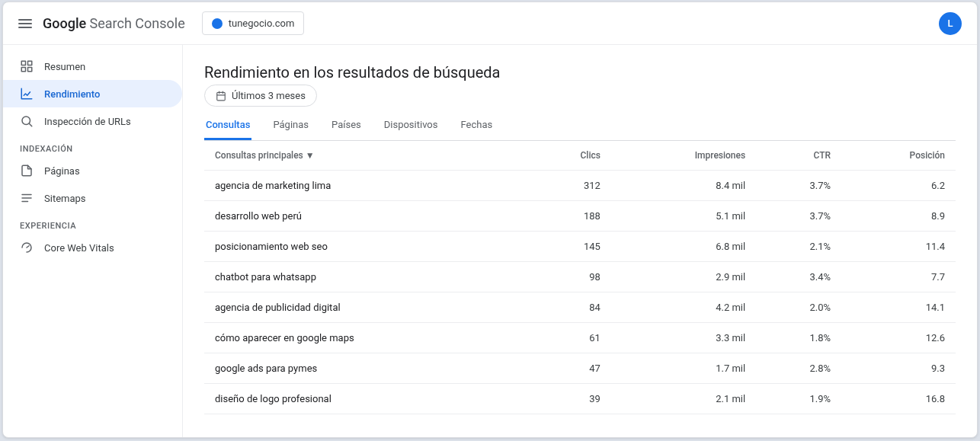Viewport: 980px width, 441px height.
Task: Open Páginas under Indexación in the sidebar
Action: [91, 171]
